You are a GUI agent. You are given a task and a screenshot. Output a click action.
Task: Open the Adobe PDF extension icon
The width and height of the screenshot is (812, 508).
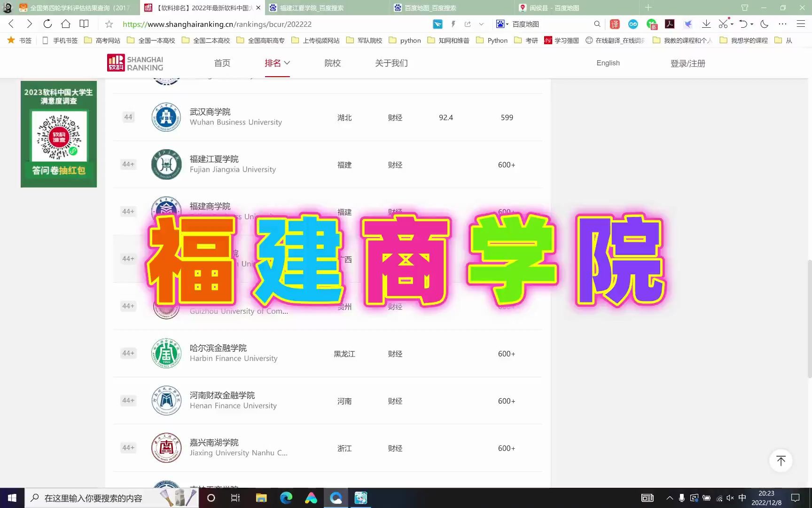(670, 24)
